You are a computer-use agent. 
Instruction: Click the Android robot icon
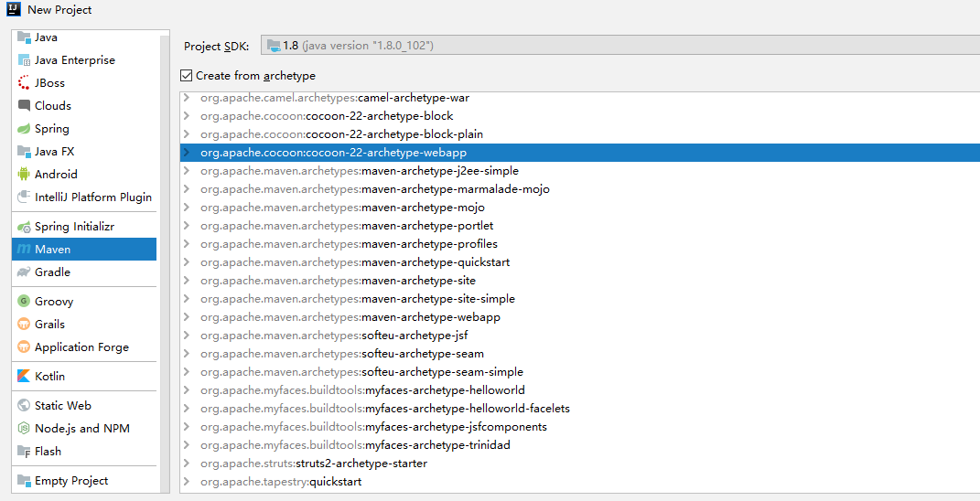(x=24, y=175)
